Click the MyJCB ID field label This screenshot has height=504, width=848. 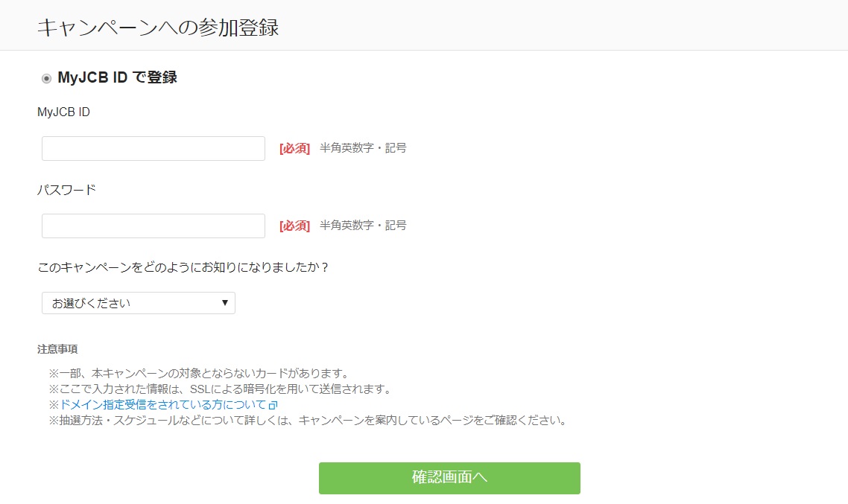click(x=64, y=112)
